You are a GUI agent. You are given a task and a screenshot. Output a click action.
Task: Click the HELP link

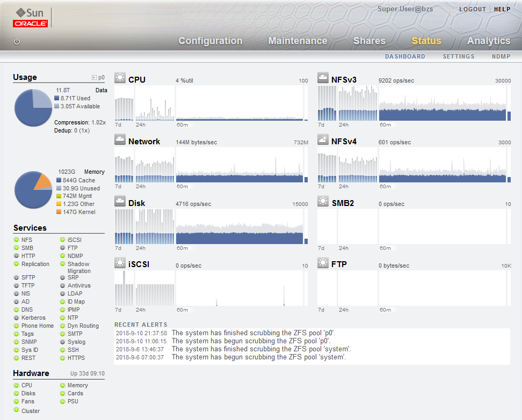coord(502,9)
